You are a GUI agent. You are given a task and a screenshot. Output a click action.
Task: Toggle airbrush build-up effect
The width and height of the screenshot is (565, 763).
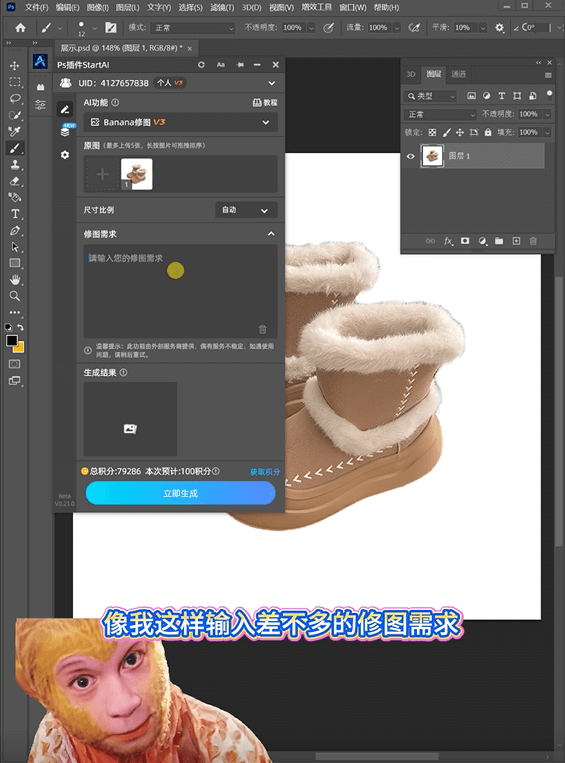(414, 28)
